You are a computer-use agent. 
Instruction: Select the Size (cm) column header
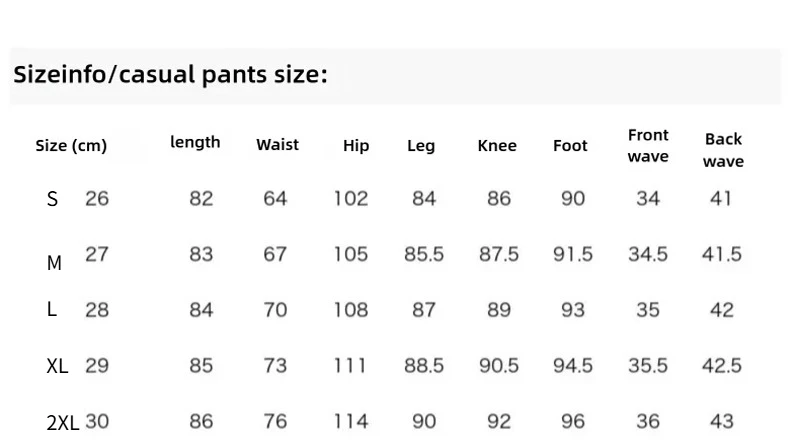coord(71,146)
